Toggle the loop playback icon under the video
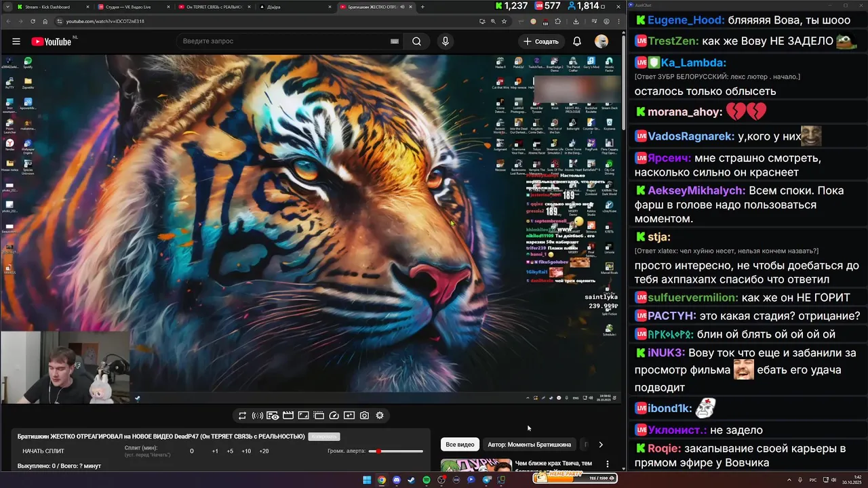The width and height of the screenshot is (868, 488). tap(242, 415)
